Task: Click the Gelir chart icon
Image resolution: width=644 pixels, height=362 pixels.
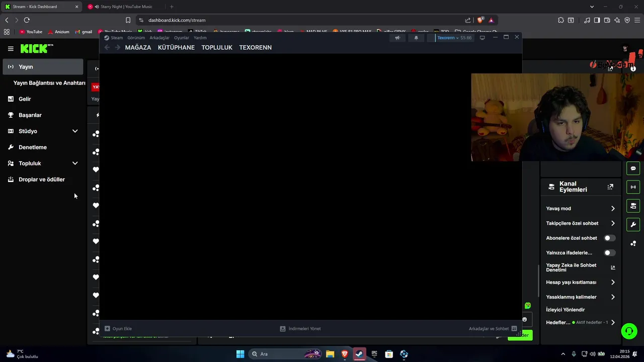Action: point(11,99)
